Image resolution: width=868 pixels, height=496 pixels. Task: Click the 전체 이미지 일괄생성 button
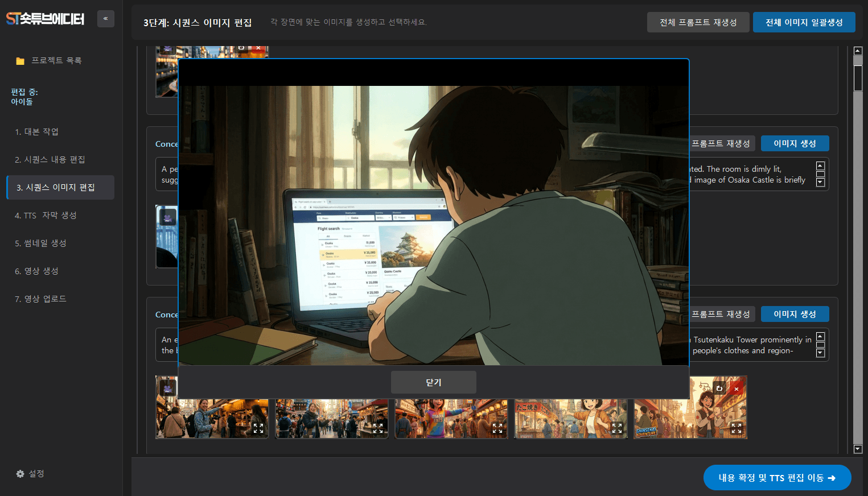(x=804, y=22)
